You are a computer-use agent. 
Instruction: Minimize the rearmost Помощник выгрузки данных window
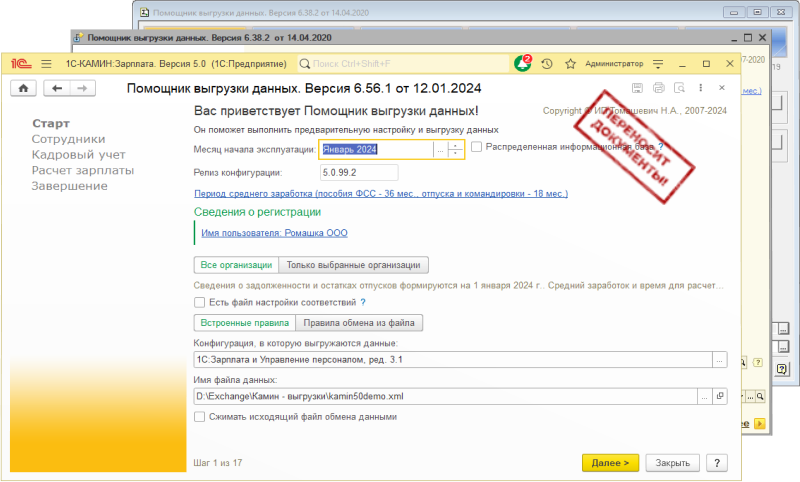point(734,12)
